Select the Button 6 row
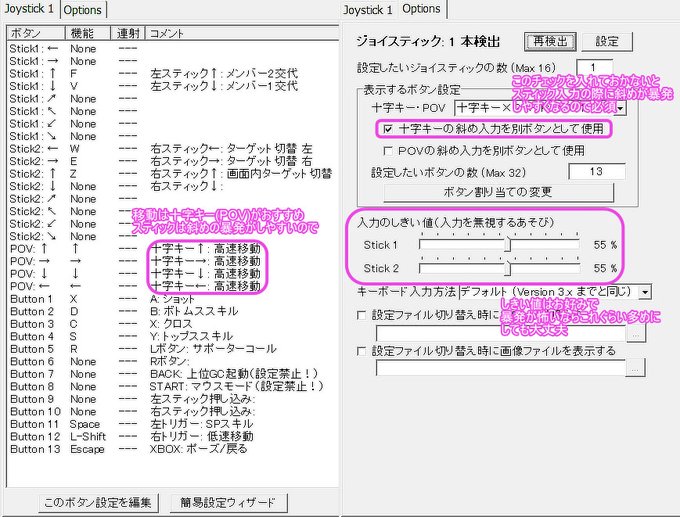680x517 pixels. [173, 362]
